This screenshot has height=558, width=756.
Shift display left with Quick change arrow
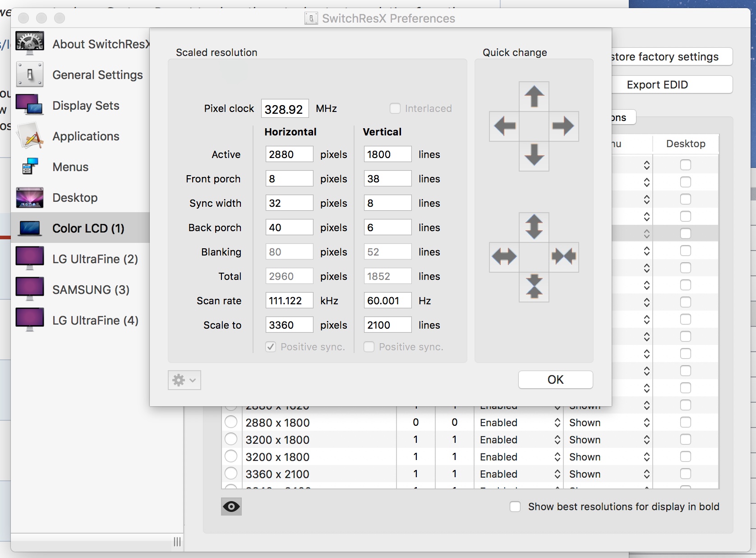click(x=504, y=126)
